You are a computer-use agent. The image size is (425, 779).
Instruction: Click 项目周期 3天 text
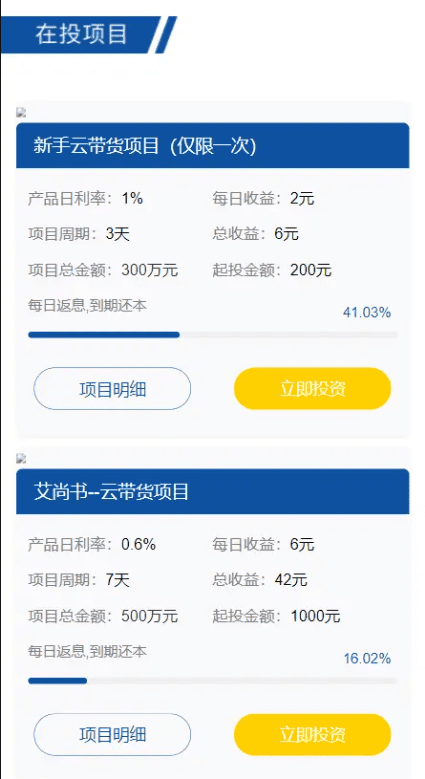79,234
